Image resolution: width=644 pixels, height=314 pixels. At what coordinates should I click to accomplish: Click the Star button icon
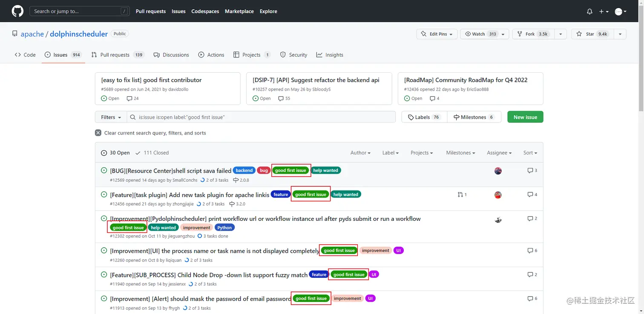click(579, 34)
